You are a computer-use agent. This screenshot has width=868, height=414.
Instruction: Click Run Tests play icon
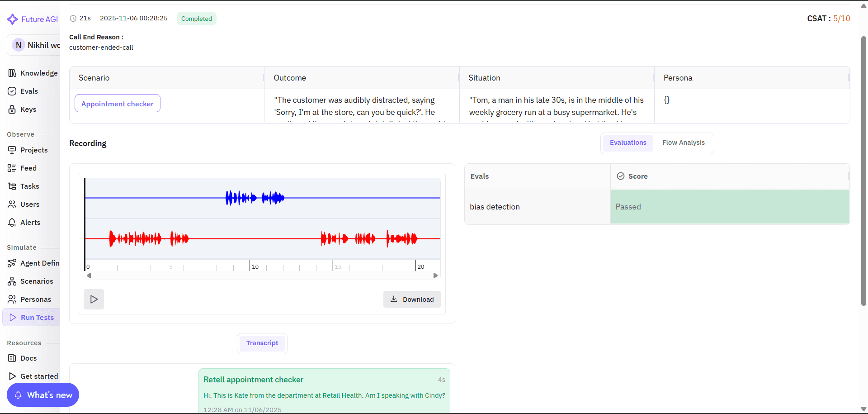[x=13, y=318]
